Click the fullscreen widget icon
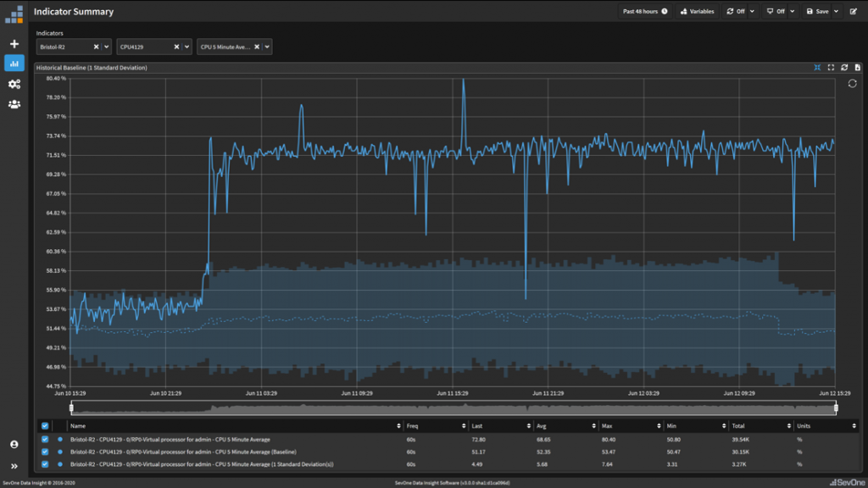Screen dimensions: 868x488 (x=831, y=68)
